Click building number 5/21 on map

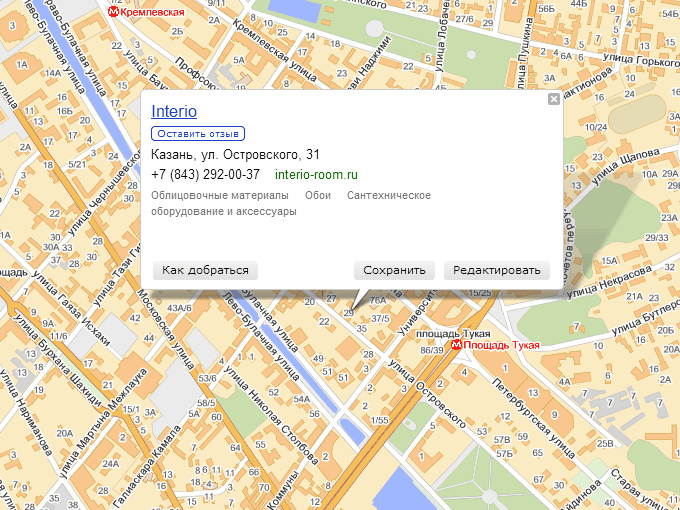point(77,164)
